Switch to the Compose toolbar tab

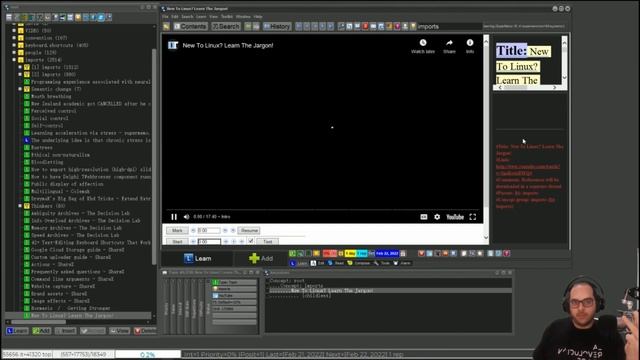pyautogui.click(x=358, y=263)
